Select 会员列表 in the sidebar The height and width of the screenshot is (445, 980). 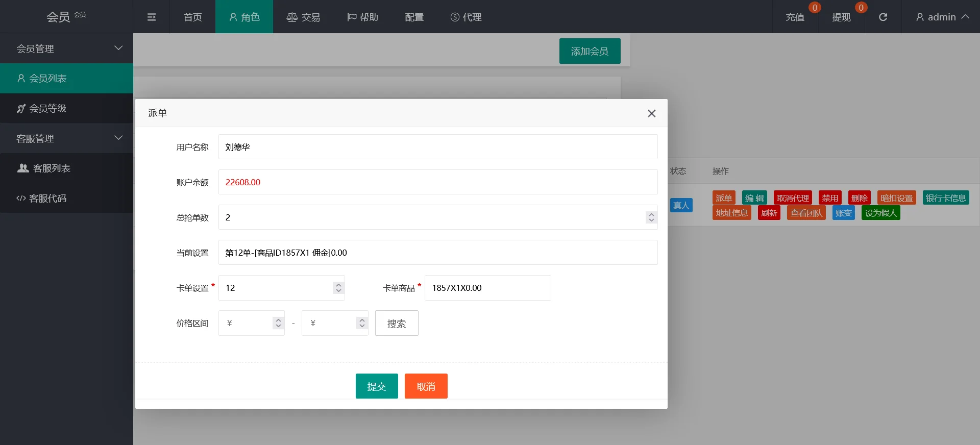47,79
